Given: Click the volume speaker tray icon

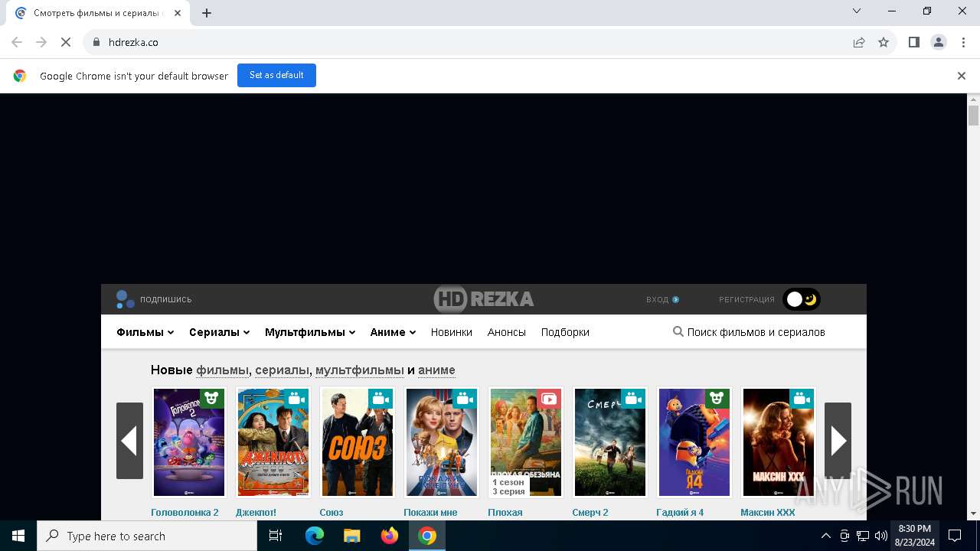Looking at the screenshot, I should [x=880, y=536].
